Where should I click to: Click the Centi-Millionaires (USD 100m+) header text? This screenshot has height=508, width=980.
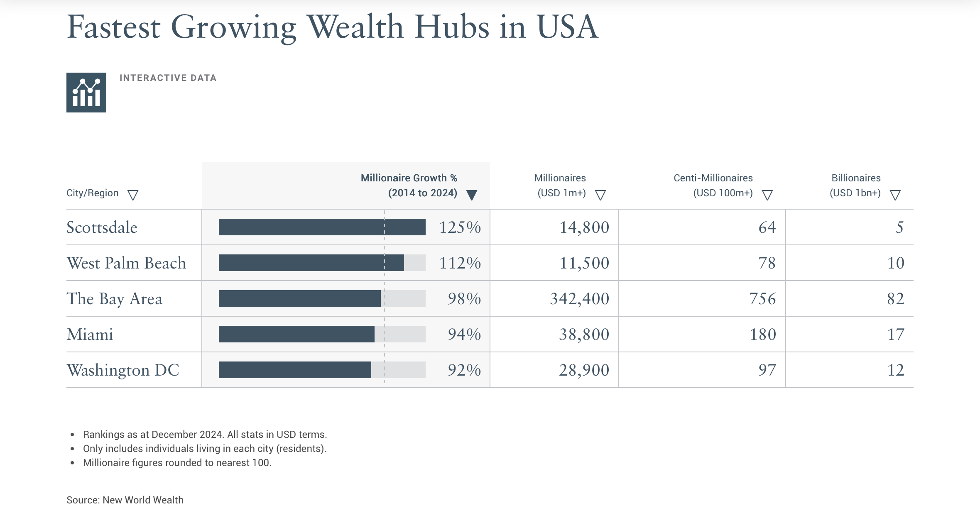pyautogui.click(x=713, y=185)
